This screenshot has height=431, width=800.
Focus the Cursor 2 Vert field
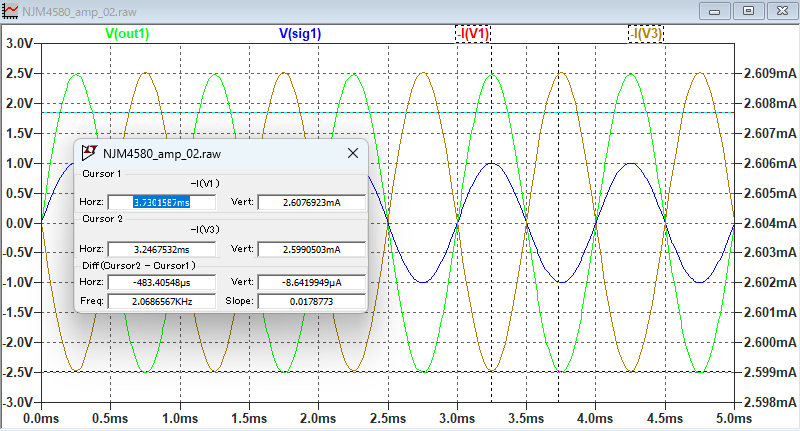(311, 249)
